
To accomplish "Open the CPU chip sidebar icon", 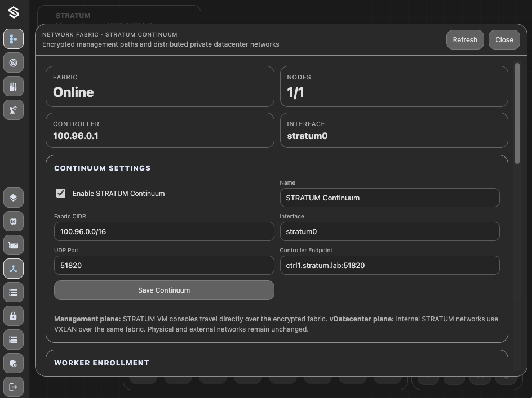I will click(13, 221).
